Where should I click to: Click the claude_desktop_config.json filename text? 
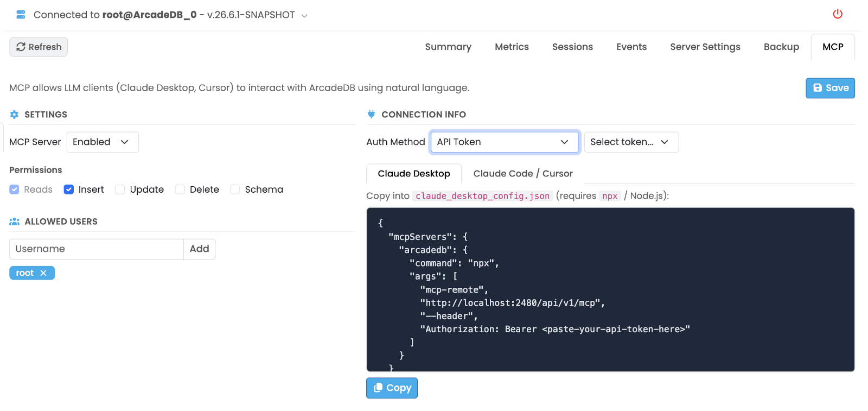(483, 196)
